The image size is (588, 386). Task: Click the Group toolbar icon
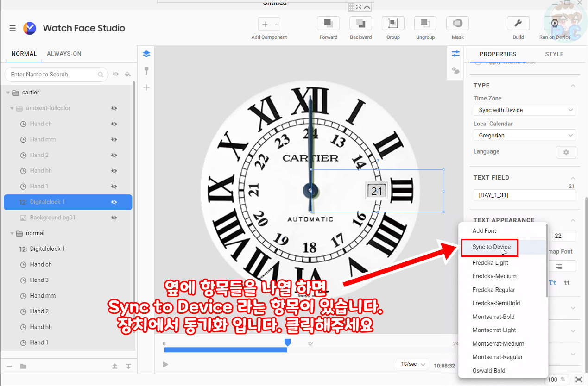393,24
